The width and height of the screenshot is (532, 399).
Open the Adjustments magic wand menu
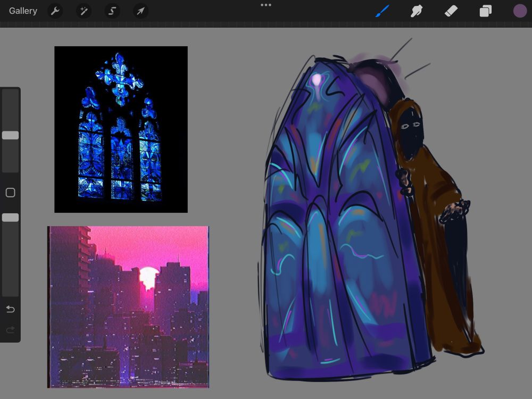click(84, 11)
